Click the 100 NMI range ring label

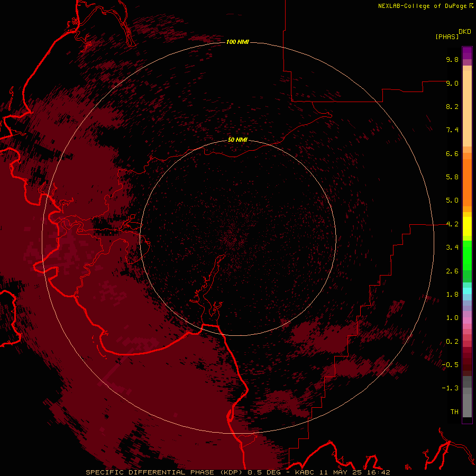237,42
